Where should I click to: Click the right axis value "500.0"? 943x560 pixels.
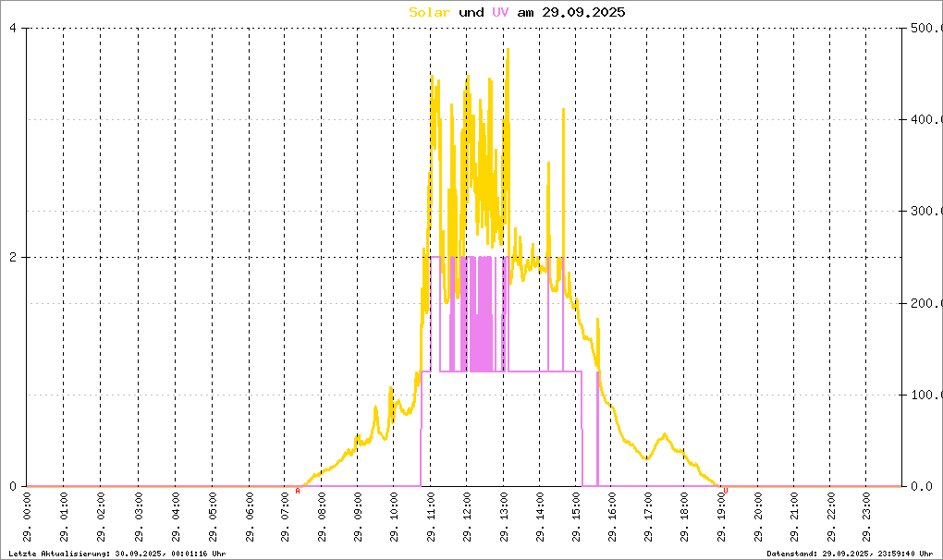click(926, 28)
